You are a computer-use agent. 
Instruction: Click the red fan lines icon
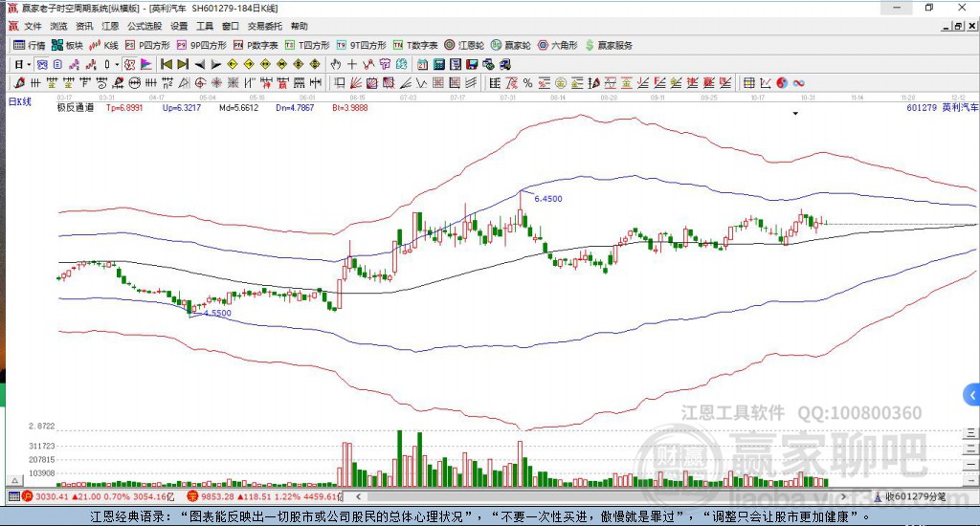(356, 82)
